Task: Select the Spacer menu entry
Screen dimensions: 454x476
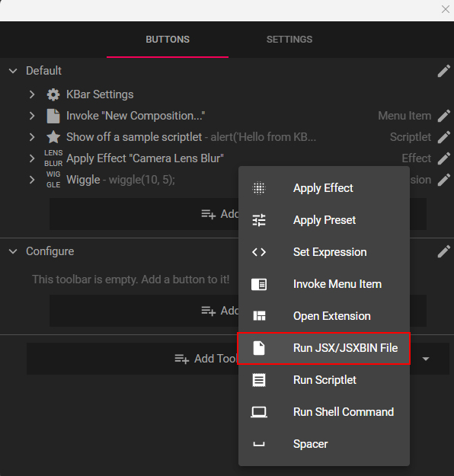Action: [x=324, y=444]
